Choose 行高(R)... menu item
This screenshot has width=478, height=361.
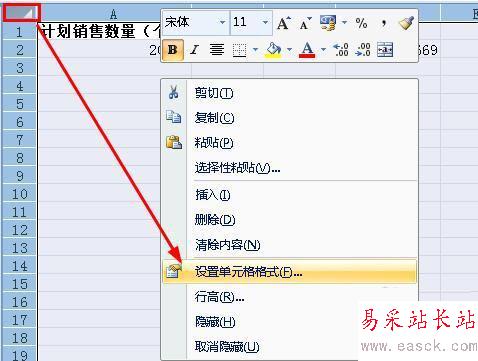point(289,297)
